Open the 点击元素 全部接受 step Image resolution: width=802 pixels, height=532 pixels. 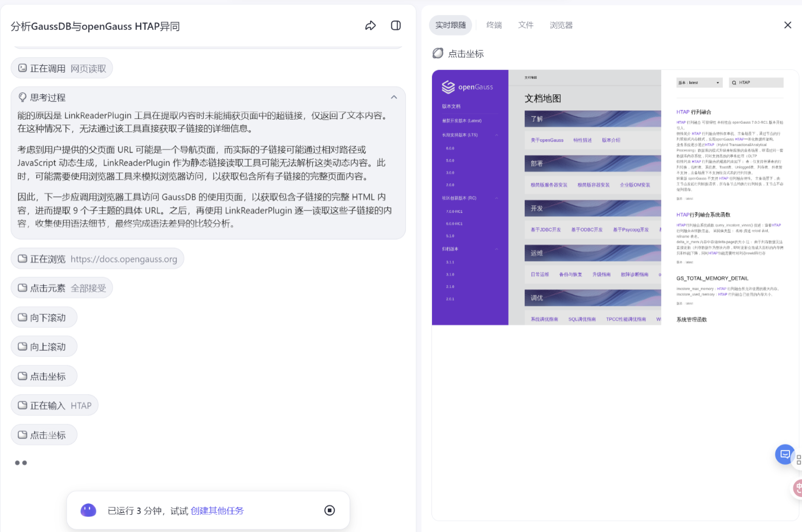coord(62,288)
